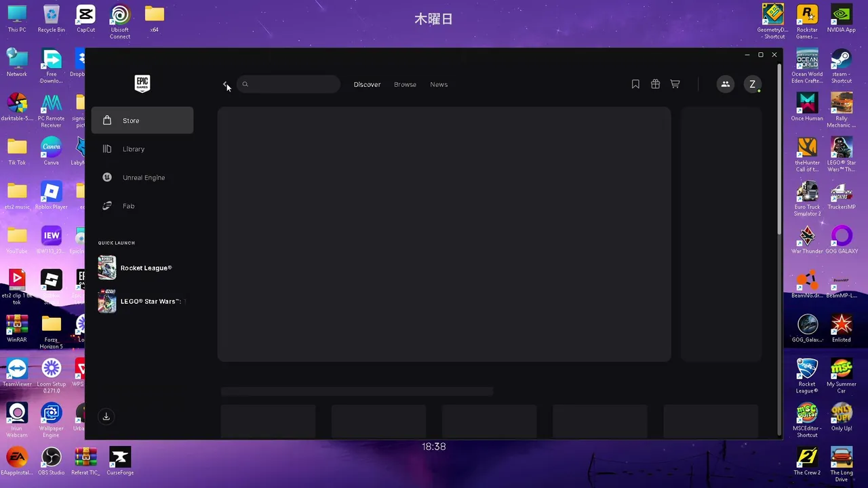Open the WinRAR desktop shortcut
The image size is (868, 488).
coord(17,329)
